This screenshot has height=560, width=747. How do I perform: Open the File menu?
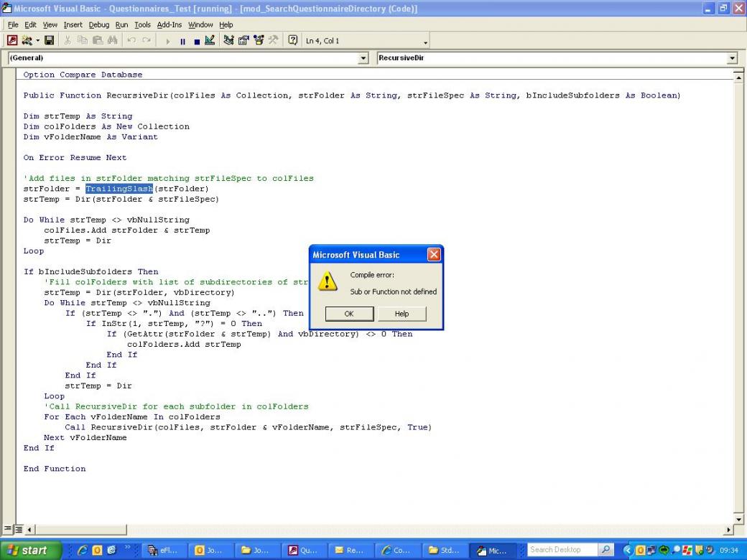(x=13, y=24)
